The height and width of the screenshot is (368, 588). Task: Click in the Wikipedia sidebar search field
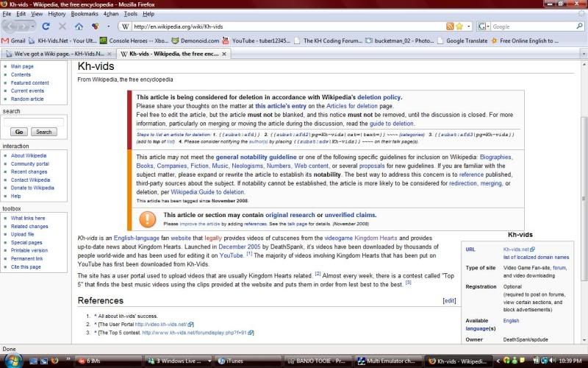(x=34, y=121)
